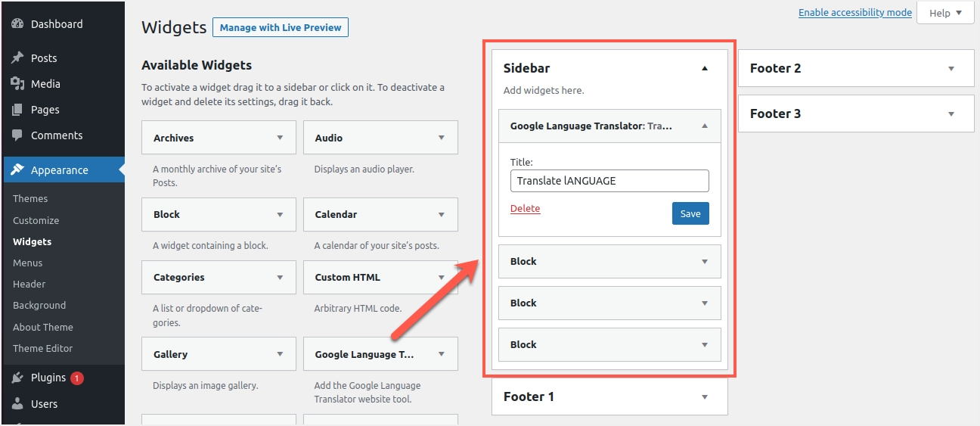Collapse the Google Language Translator widget

click(x=705, y=126)
